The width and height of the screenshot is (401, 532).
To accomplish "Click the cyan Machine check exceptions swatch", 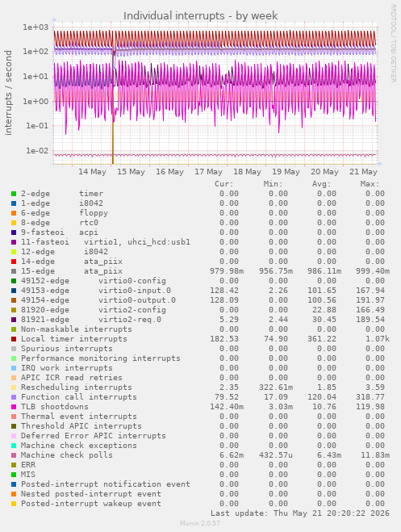I will click(x=14, y=446).
